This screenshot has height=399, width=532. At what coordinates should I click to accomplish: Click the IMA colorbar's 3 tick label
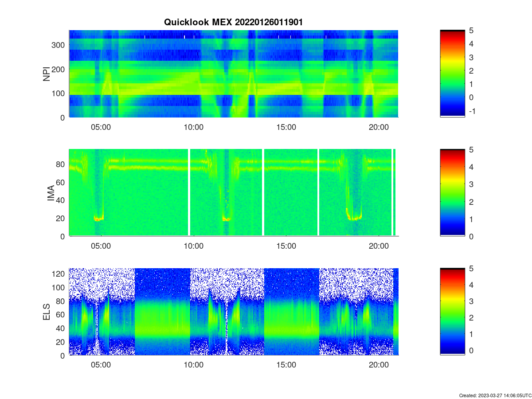pos(471,184)
